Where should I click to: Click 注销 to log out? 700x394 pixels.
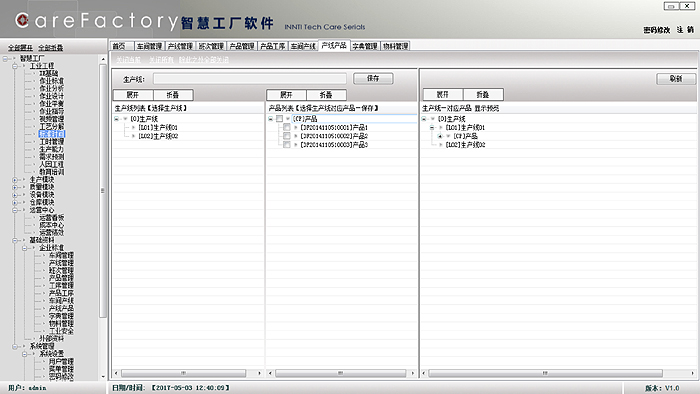click(x=685, y=29)
